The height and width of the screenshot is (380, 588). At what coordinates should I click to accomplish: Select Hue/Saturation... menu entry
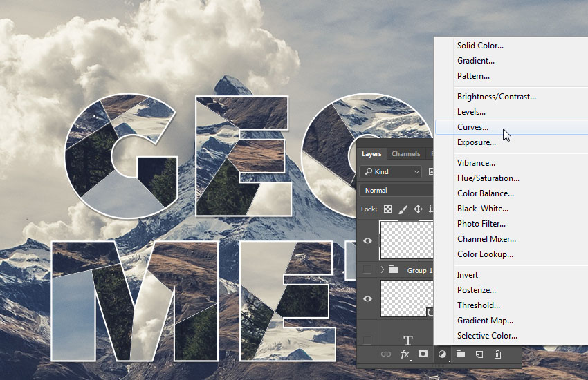pos(488,178)
